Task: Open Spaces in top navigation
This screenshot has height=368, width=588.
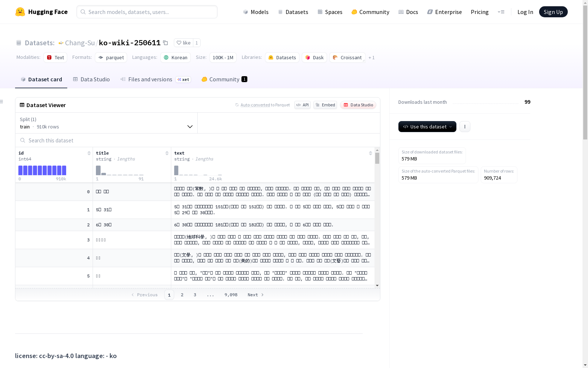Action: pos(330,12)
